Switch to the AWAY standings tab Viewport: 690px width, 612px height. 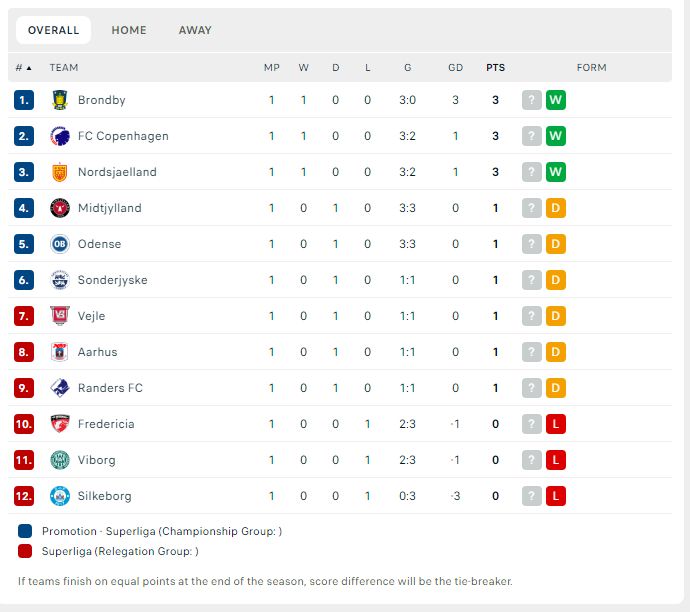[195, 30]
